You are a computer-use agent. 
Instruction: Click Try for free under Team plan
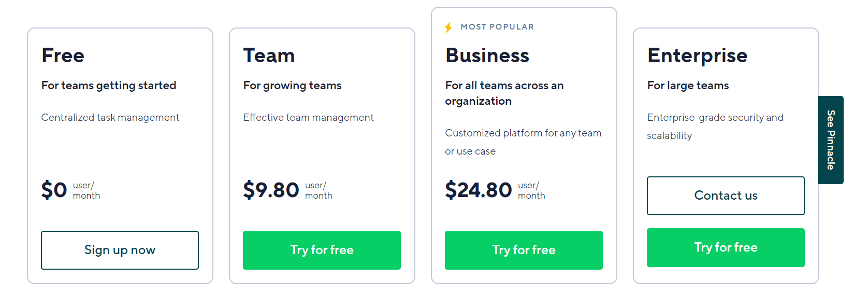[x=322, y=250]
